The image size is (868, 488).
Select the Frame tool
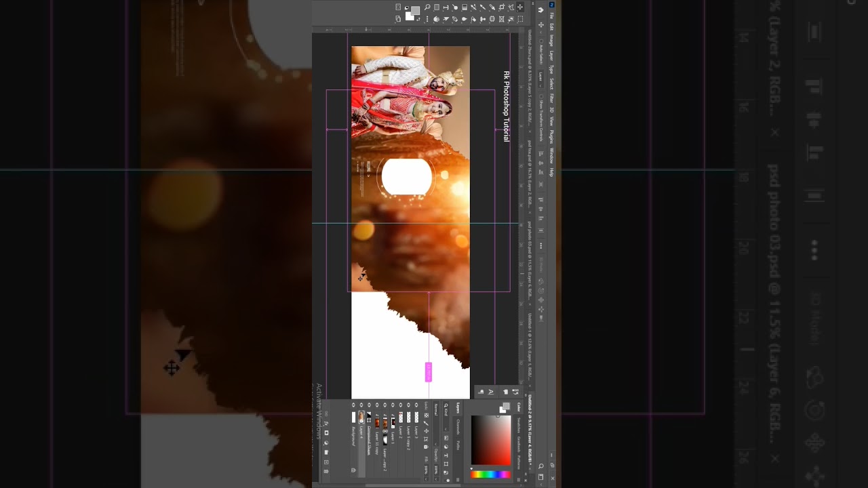pyautogui.click(x=501, y=19)
